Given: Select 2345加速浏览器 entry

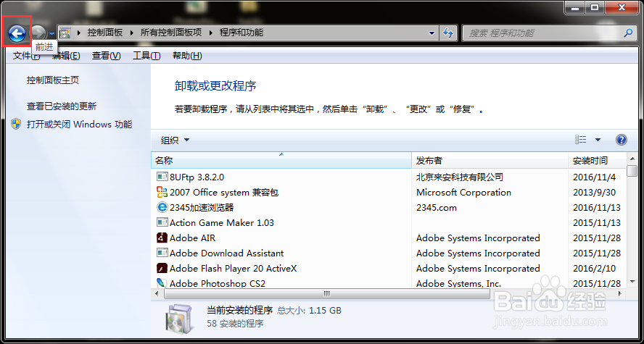Looking at the screenshot, I should click(202, 207).
